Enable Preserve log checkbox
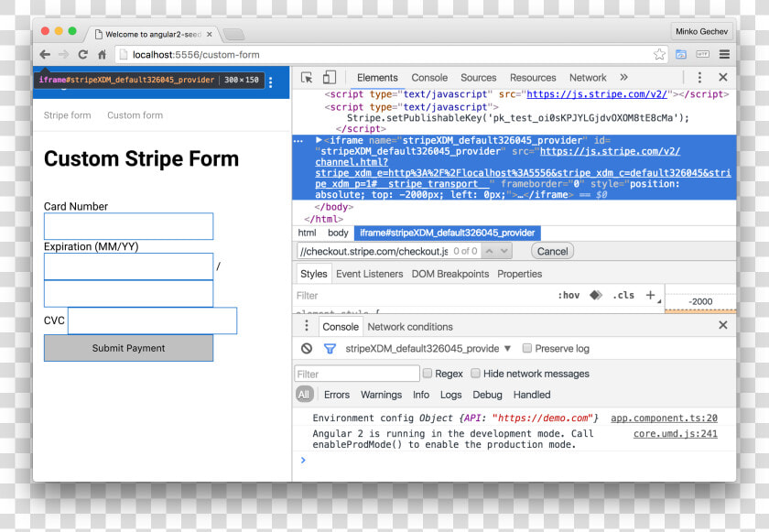The image size is (769, 532). (527, 348)
